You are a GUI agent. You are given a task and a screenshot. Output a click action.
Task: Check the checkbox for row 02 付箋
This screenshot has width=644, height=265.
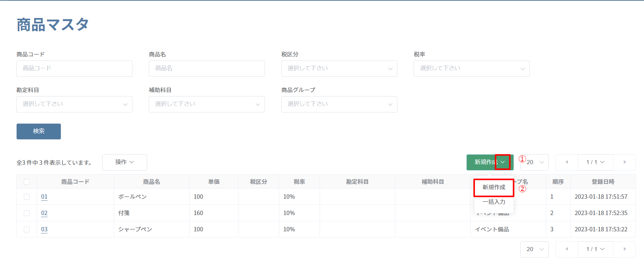coord(26,213)
